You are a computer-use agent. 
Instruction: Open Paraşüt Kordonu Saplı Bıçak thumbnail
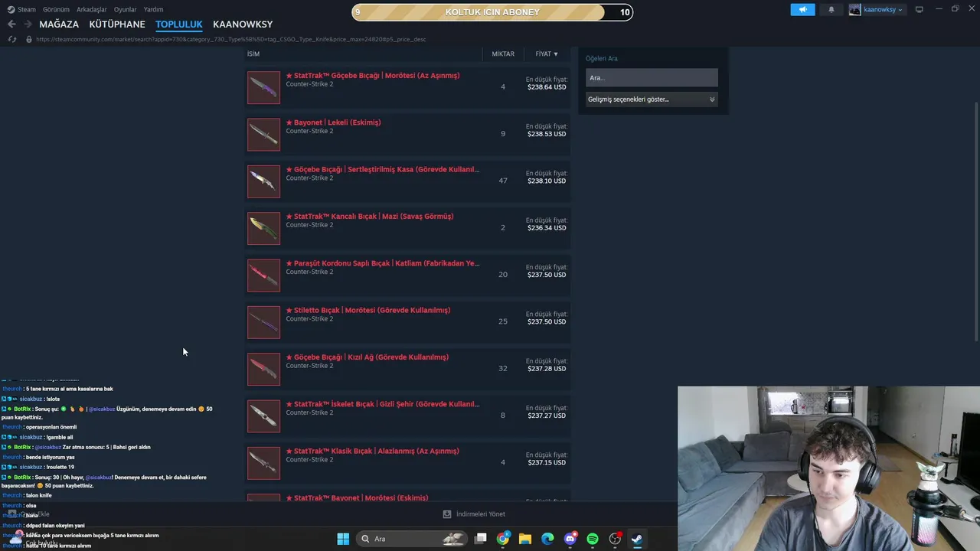263,275
